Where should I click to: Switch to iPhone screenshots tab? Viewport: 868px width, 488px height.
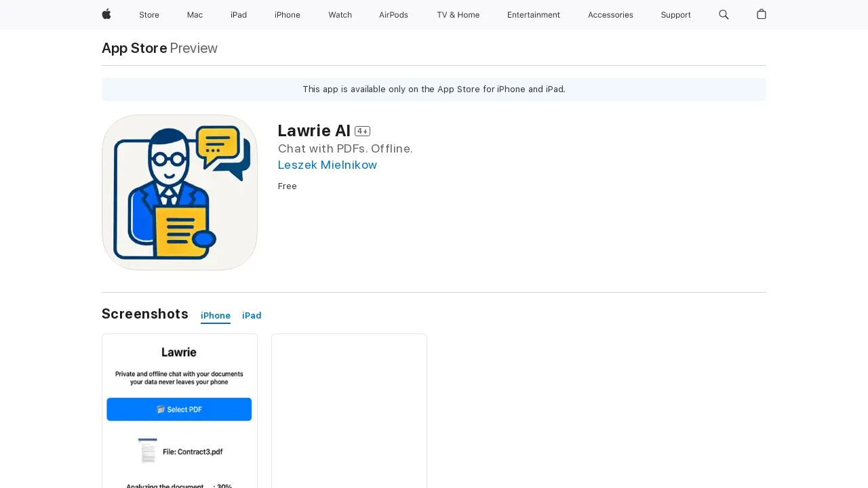[x=216, y=315]
